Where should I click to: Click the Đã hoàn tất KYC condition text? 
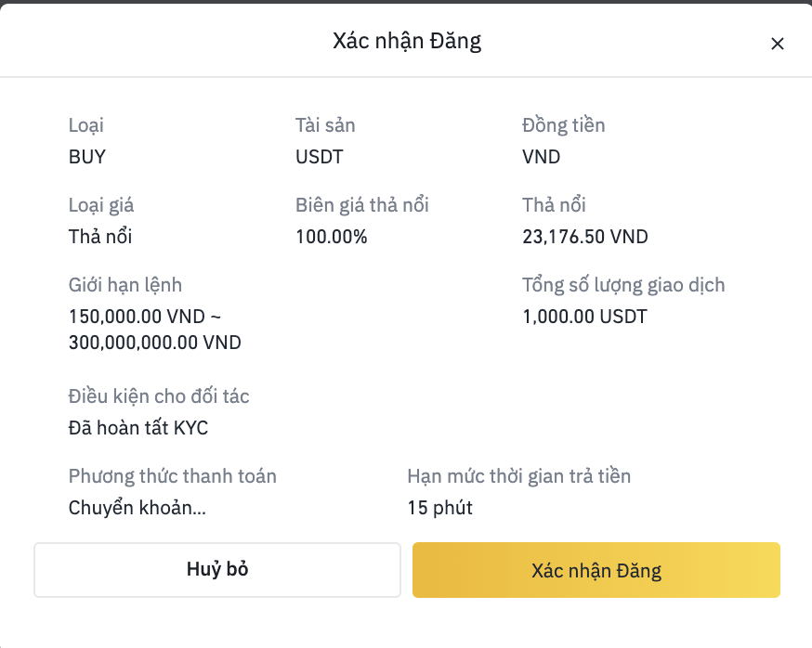click(x=138, y=428)
